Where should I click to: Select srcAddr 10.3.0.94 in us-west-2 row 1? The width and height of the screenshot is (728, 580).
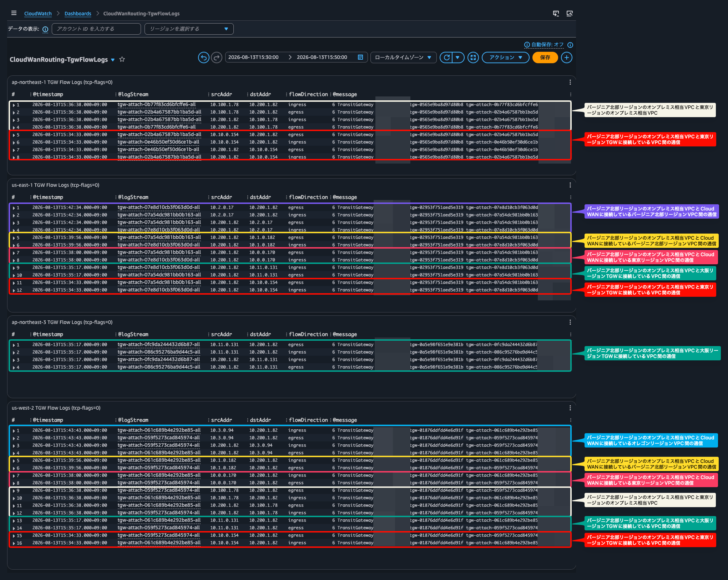click(x=222, y=430)
